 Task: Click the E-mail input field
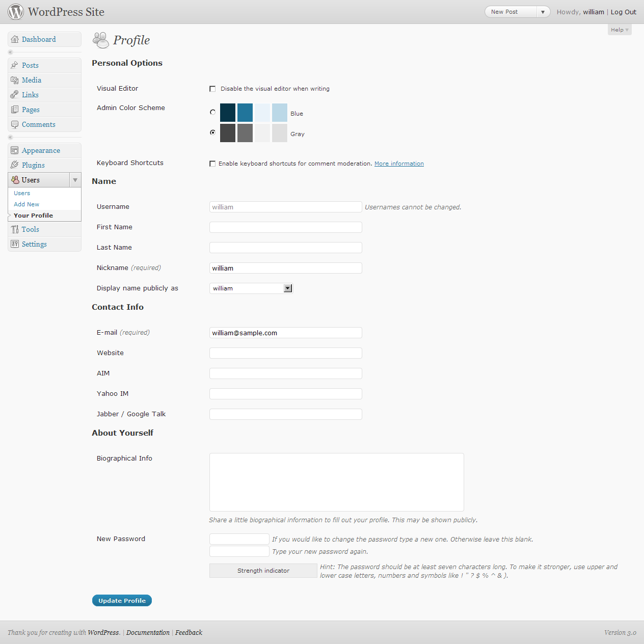point(286,333)
